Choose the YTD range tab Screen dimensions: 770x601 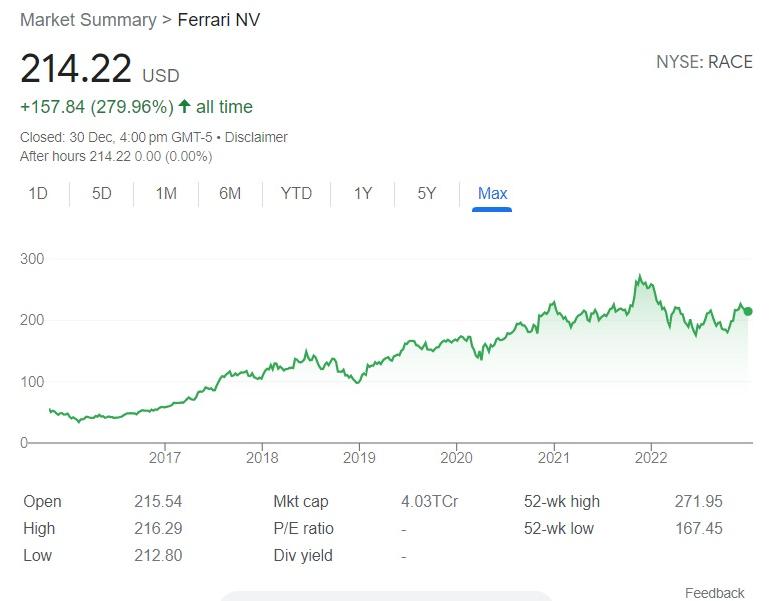click(x=296, y=193)
